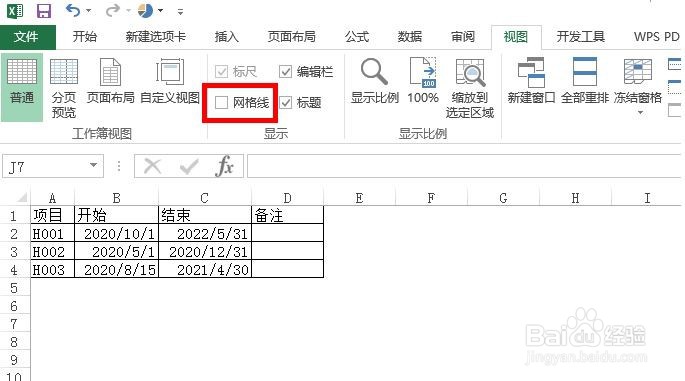Open 自定义视图 custom views
685x381 pixels.
pyautogui.click(x=170, y=81)
